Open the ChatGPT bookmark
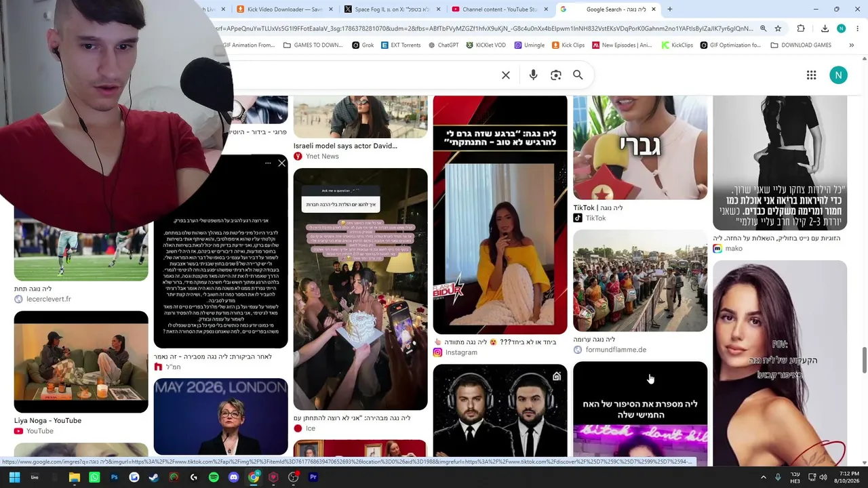This screenshot has width=868, height=488. pos(443,45)
